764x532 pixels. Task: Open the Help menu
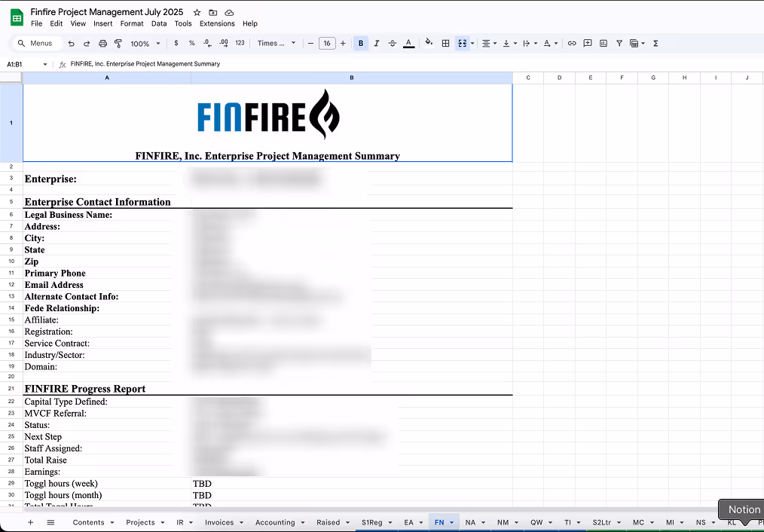coord(250,23)
